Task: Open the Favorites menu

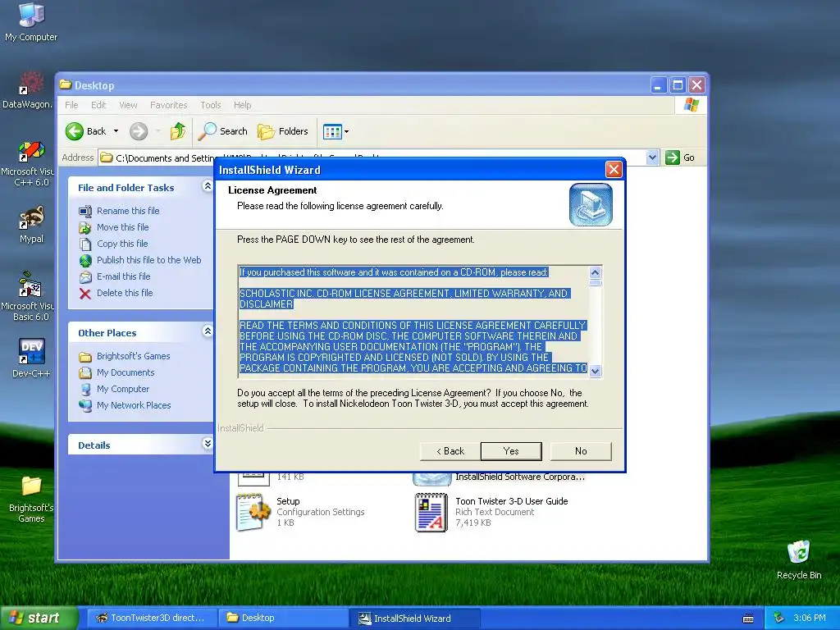Action: pyautogui.click(x=169, y=105)
